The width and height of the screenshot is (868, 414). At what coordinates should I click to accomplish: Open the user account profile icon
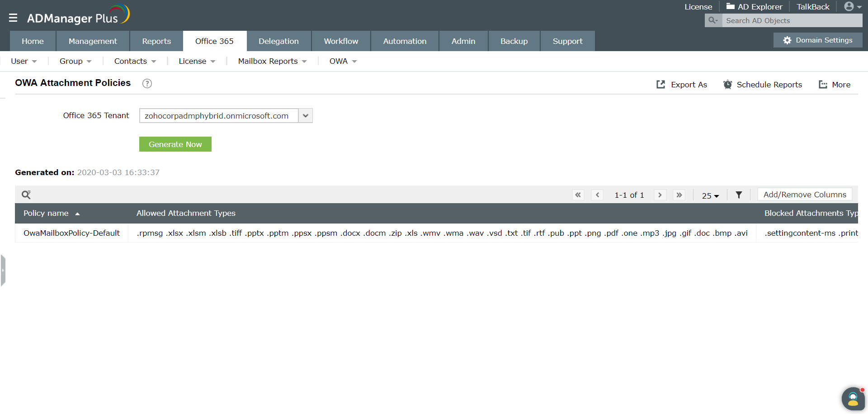[849, 6]
